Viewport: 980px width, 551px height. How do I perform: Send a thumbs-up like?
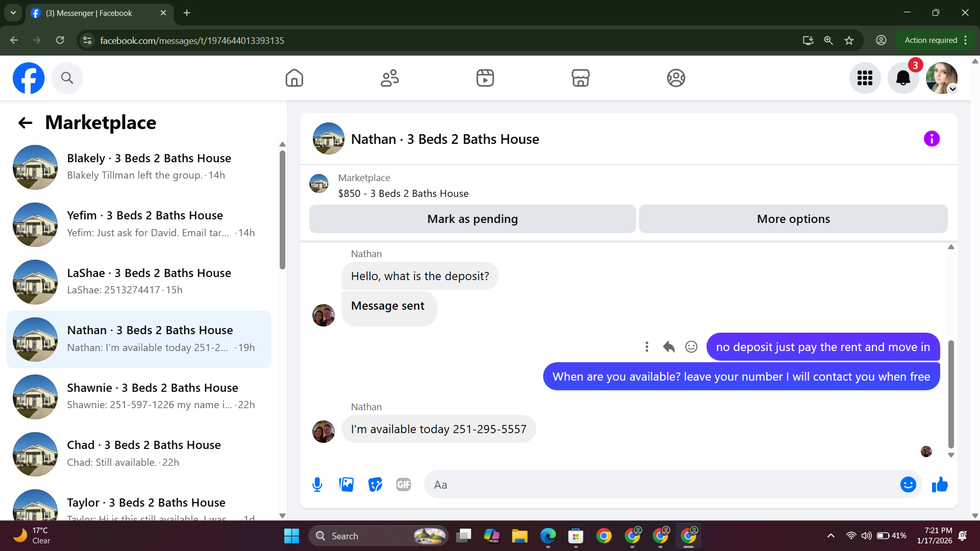[940, 485]
